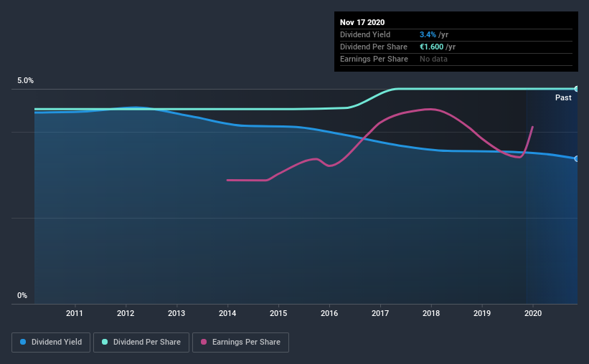Click the 2017 x-axis label
Viewport: 589px width, 364px height.
tap(380, 313)
